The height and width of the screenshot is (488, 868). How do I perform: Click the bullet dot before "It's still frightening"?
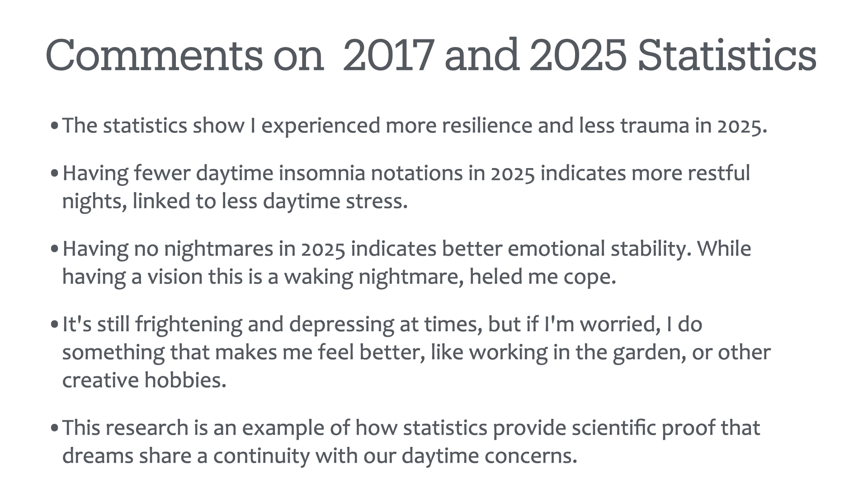tap(54, 325)
